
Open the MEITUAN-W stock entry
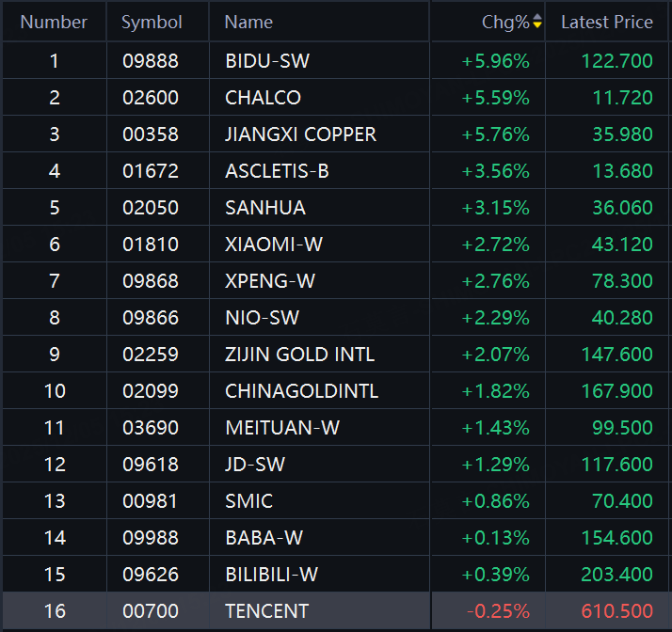click(282, 428)
